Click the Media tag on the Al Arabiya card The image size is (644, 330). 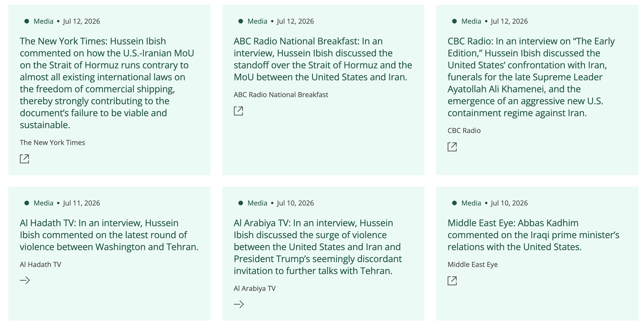pos(257,203)
